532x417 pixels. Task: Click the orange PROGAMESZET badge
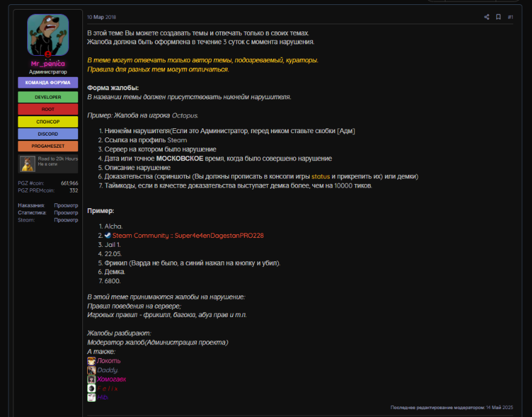pyautogui.click(x=48, y=146)
